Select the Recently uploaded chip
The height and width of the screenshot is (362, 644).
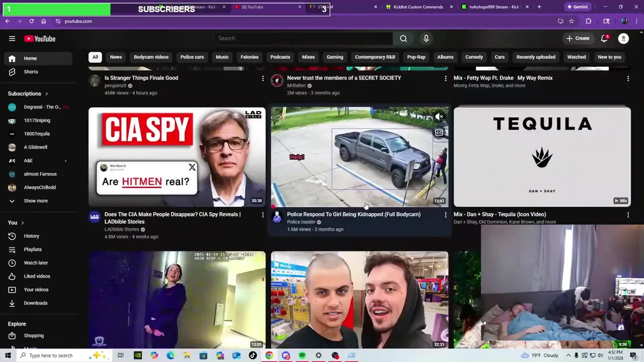536,57
